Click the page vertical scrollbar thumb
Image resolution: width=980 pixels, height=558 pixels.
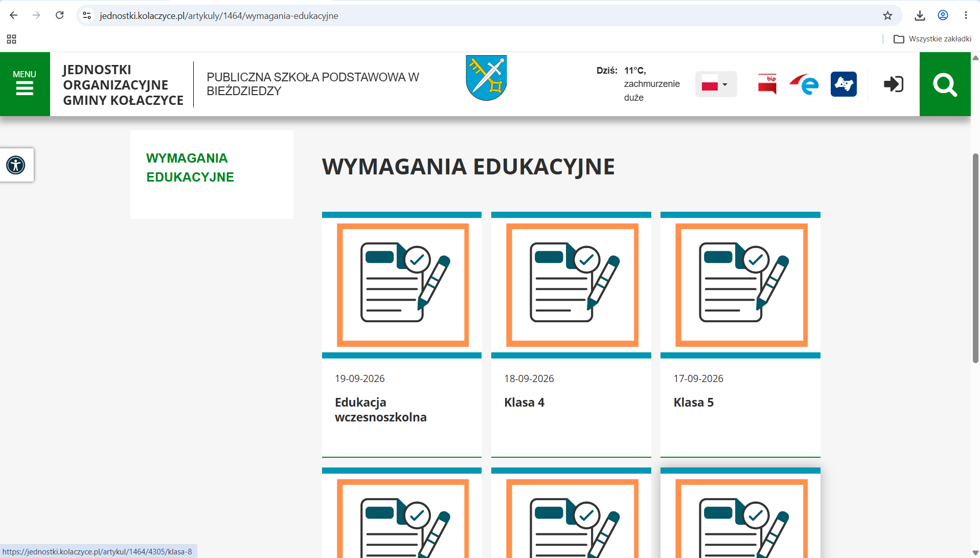point(975,258)
